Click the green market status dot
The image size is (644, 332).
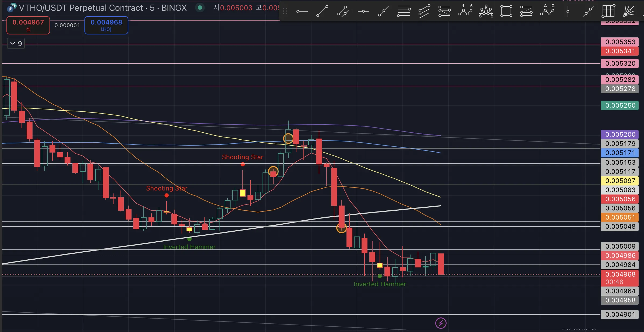(200, 8)
